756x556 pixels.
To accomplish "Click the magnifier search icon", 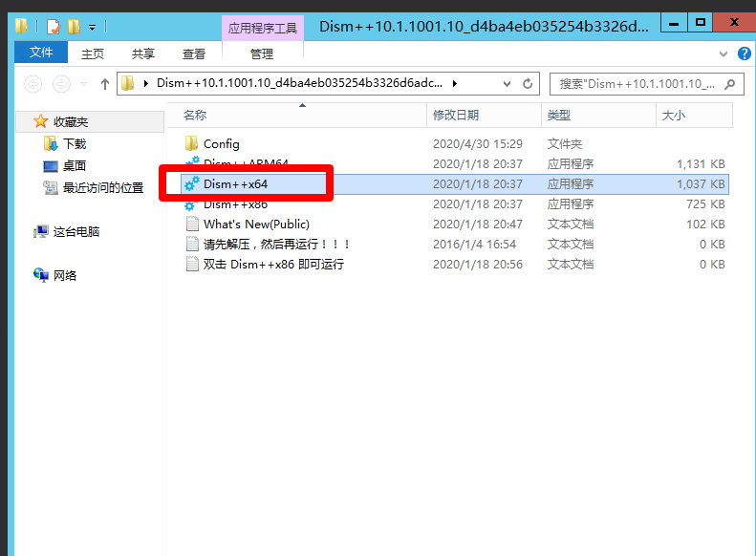I will (x=730, y=84).
